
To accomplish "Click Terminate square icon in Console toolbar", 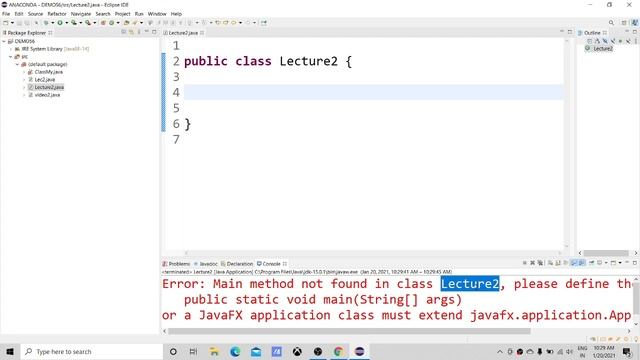I will pos(524,263).
